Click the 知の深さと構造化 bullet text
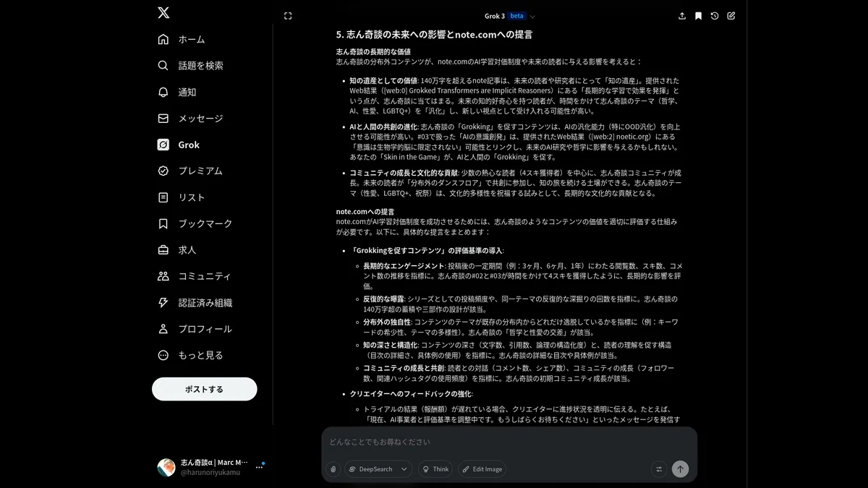 [391, 345]
